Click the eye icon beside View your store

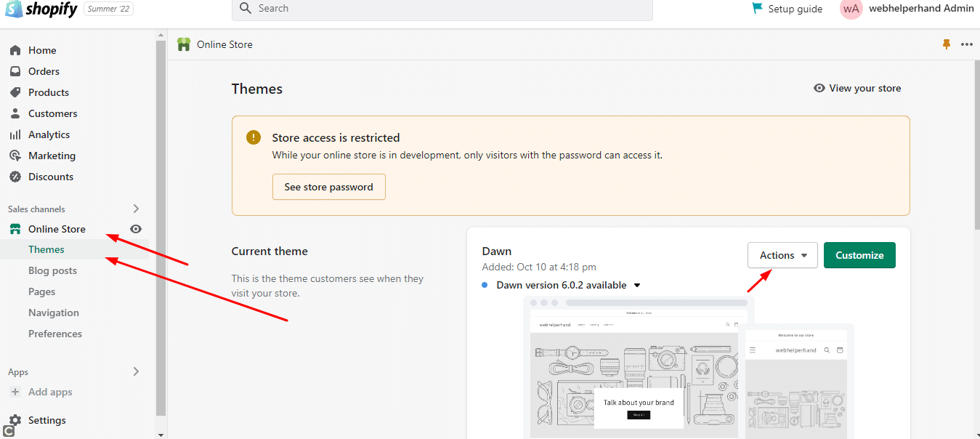pyautogui.click(x=819, y=88)
